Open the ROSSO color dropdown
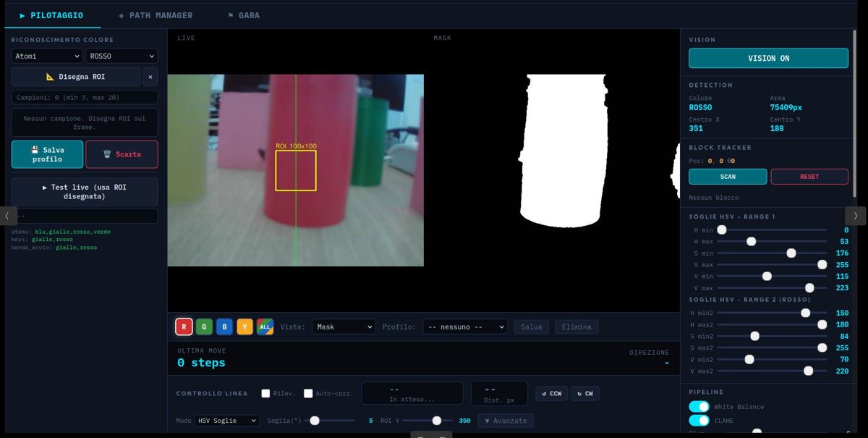 coord(122,56)
